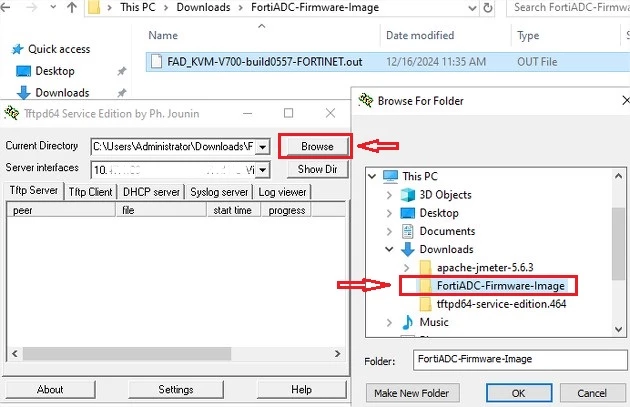Select the tftpd64-service-edition.464 folder icon
Image resolution: width=630 pixels, height=407 pixels.
pyautogui.click(x=425, y=304)
